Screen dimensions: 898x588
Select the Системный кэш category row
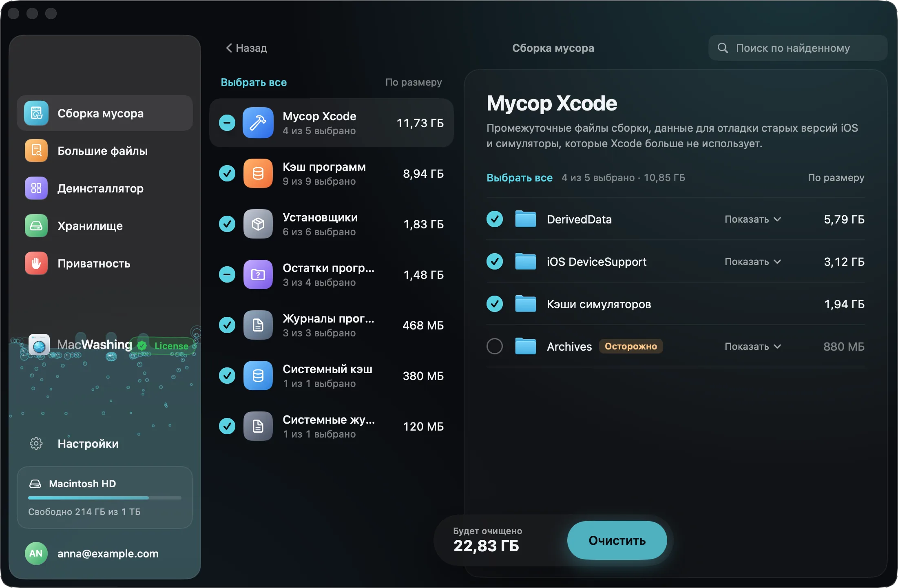[331, 376]
